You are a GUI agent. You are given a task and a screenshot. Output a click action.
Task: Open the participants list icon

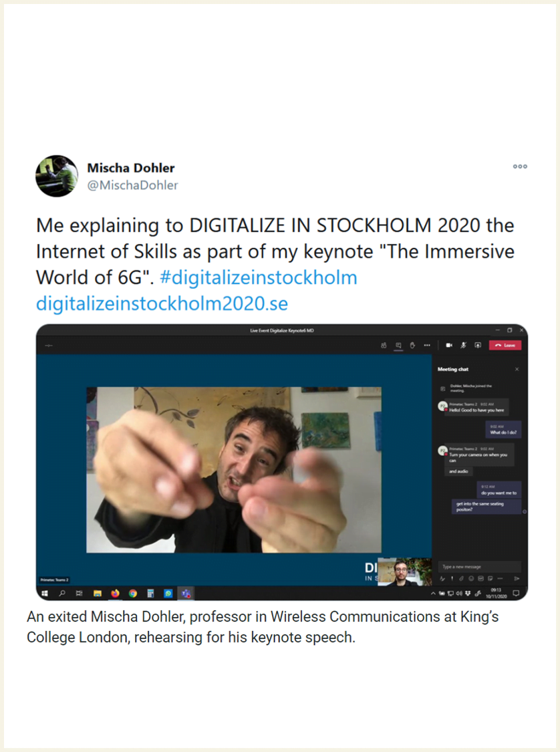click(384, 346)
